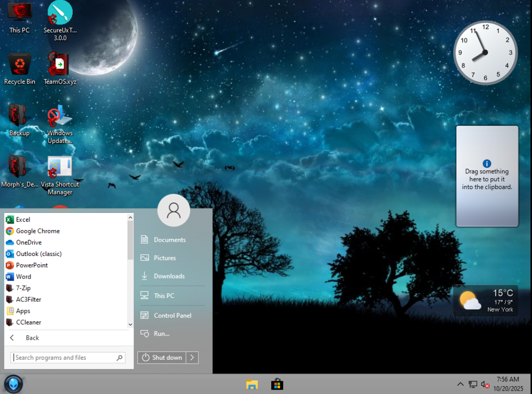Open the AC3Filter folder entry

tap(66, 300)
